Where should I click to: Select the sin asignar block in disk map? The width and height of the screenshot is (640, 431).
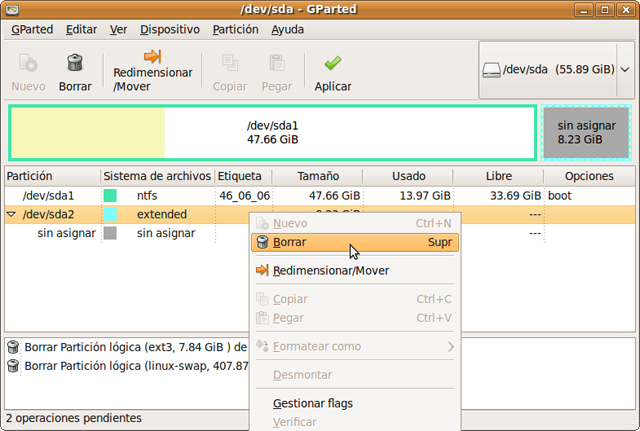(586, 133)
